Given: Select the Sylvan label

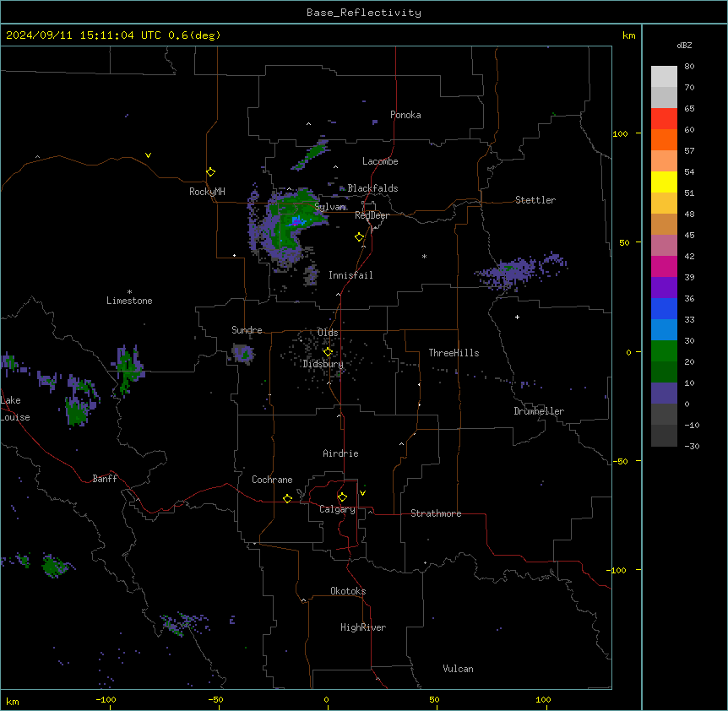Looking at the screenshot, I should [x=329, y=207].
